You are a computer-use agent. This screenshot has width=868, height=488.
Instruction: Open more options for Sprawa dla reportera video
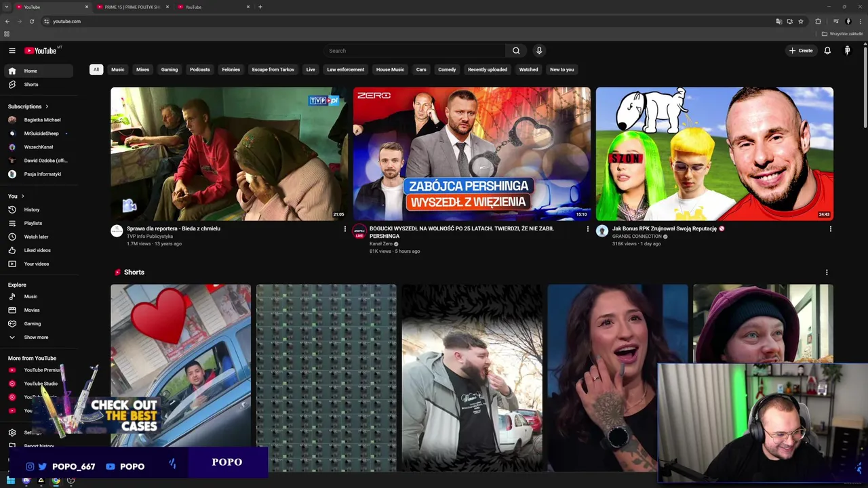345,229
